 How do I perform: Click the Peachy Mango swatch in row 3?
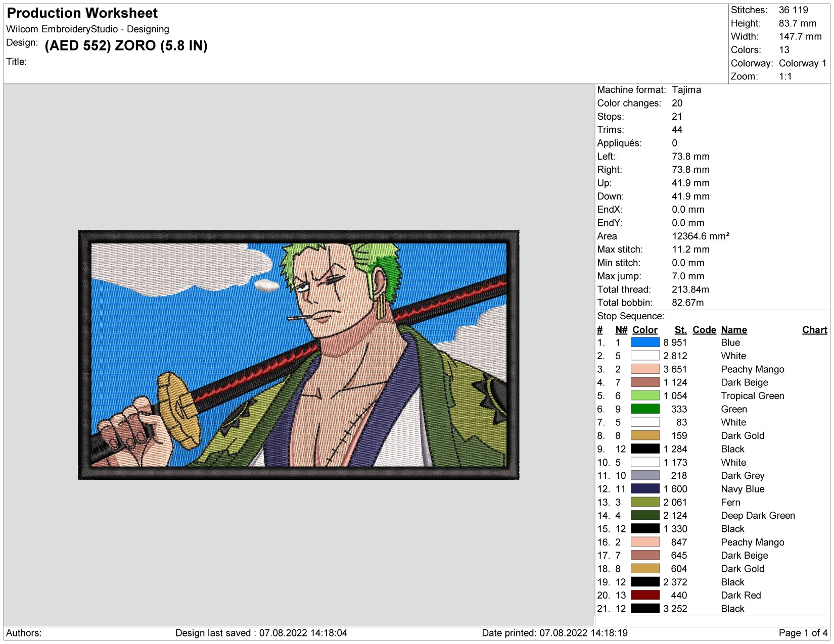click(x=645, y=369)
